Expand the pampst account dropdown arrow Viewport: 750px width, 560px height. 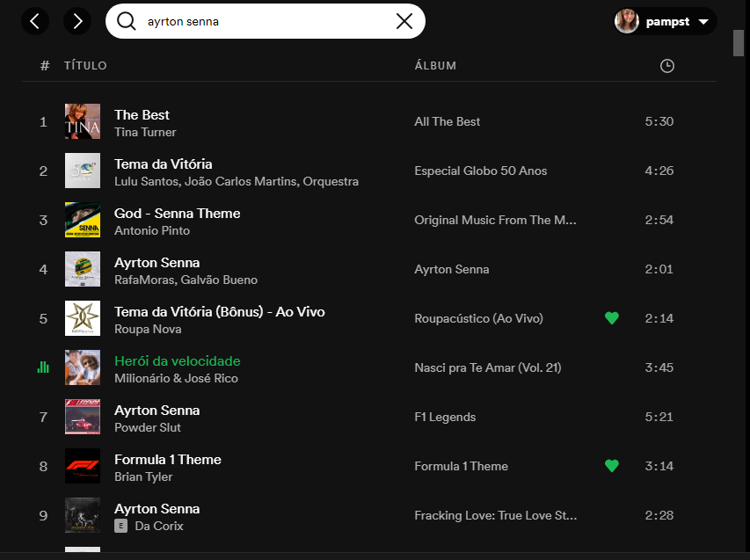[703, 21]
